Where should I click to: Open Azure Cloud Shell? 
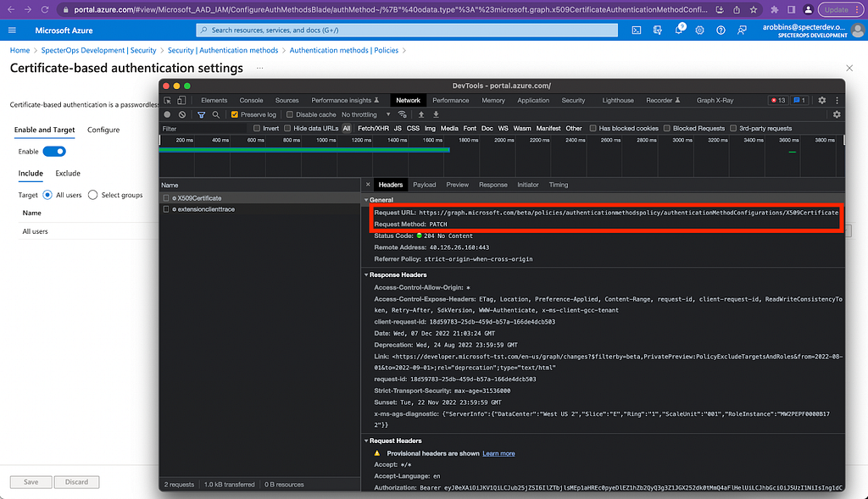(x=637, y=30)
